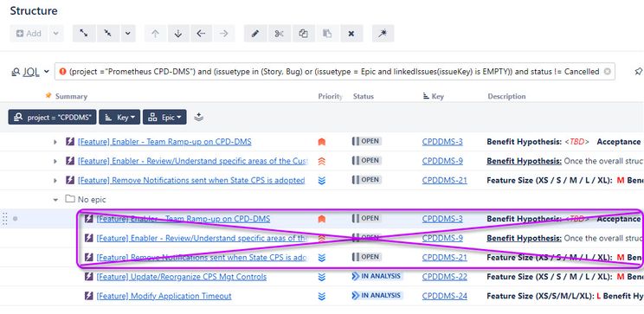The image size is (644, 314).
Task: Click description cell of CPDDMS-22 row
Action: pos(565,277)
